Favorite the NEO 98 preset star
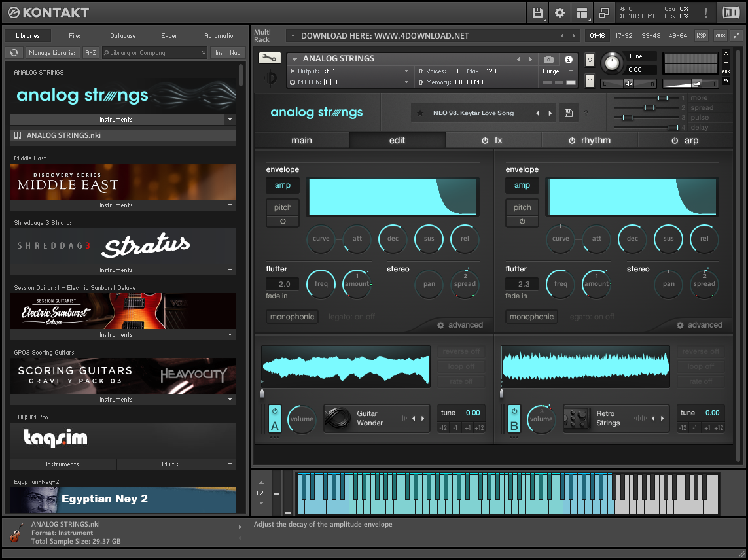This screenshot has height=560, width=748. pyautogui.click(x=420, y=113)
